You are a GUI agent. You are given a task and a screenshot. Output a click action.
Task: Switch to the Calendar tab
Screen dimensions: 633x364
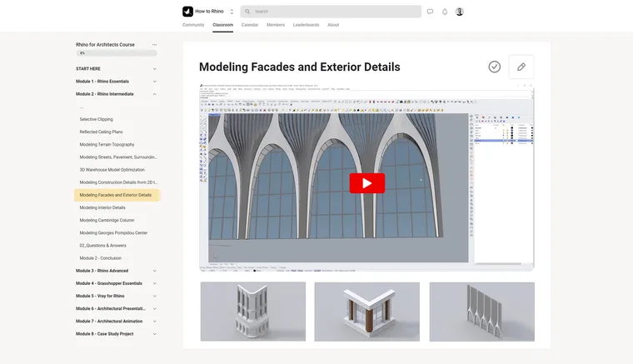[250, 25]
